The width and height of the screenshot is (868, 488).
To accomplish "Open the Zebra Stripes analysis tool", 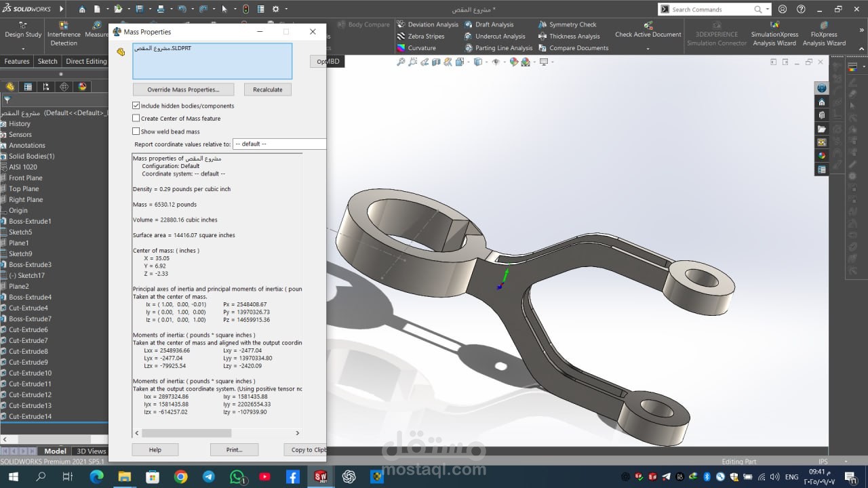I will tap(426, 37).
